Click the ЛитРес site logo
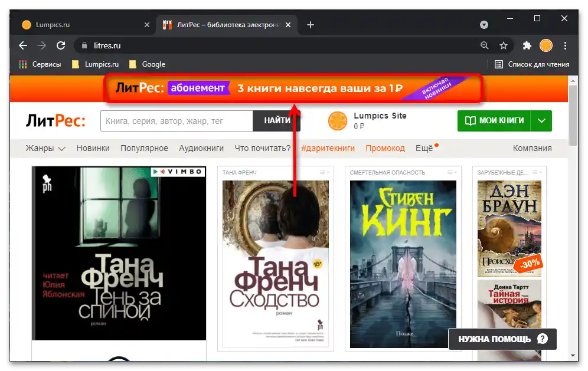588x371 pixels. tap(55, 121)
